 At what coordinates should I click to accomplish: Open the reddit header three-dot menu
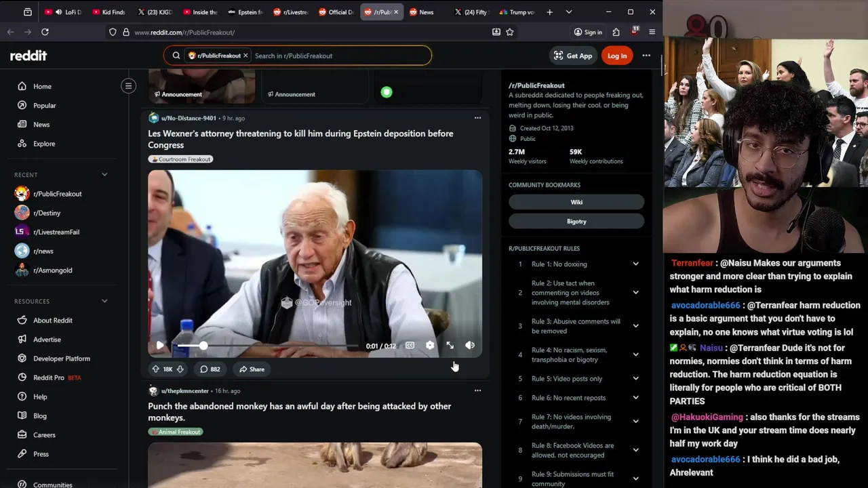[646, 56]
